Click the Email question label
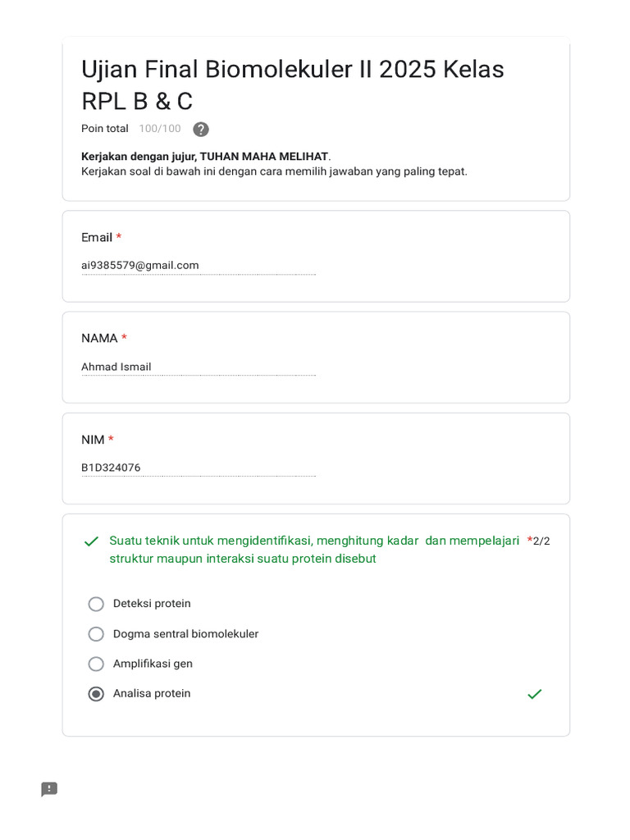 [x=97, y=238]
